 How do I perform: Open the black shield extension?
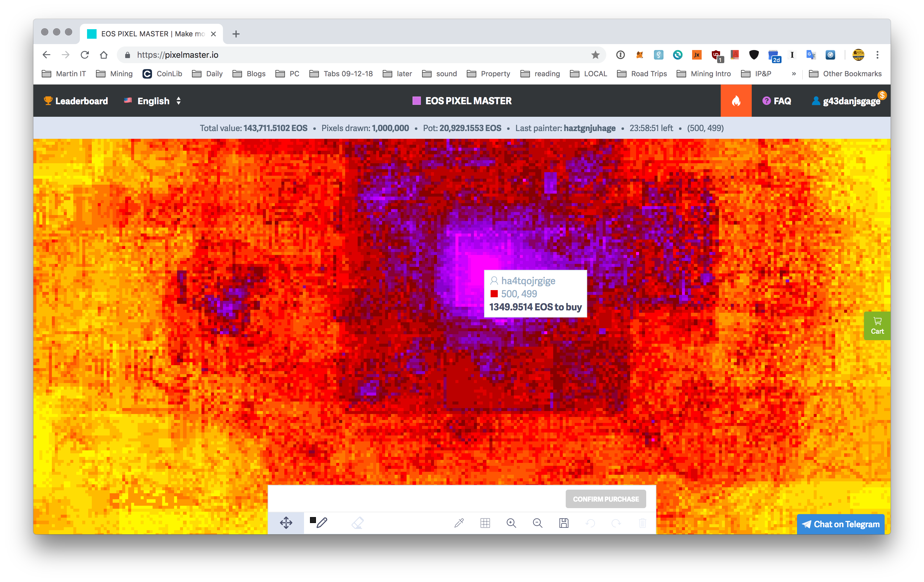pos(754,55)
